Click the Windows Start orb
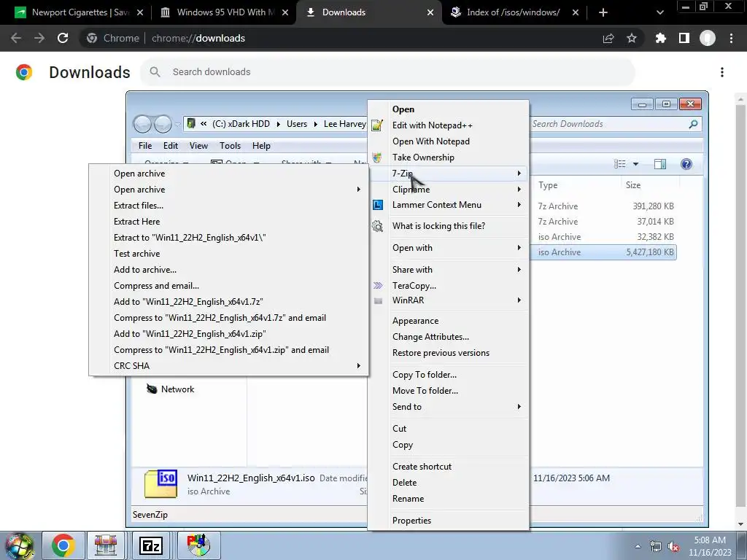 pos(19,545)
